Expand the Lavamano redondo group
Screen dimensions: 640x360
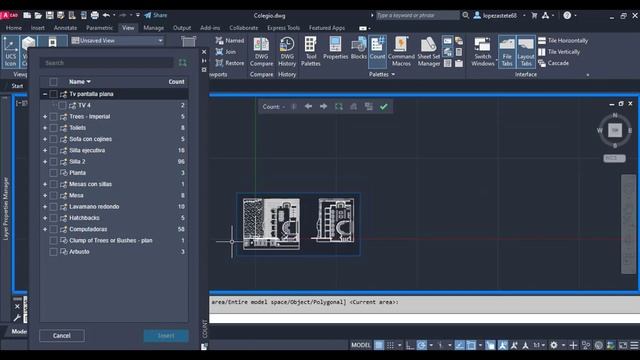[45, 207]
